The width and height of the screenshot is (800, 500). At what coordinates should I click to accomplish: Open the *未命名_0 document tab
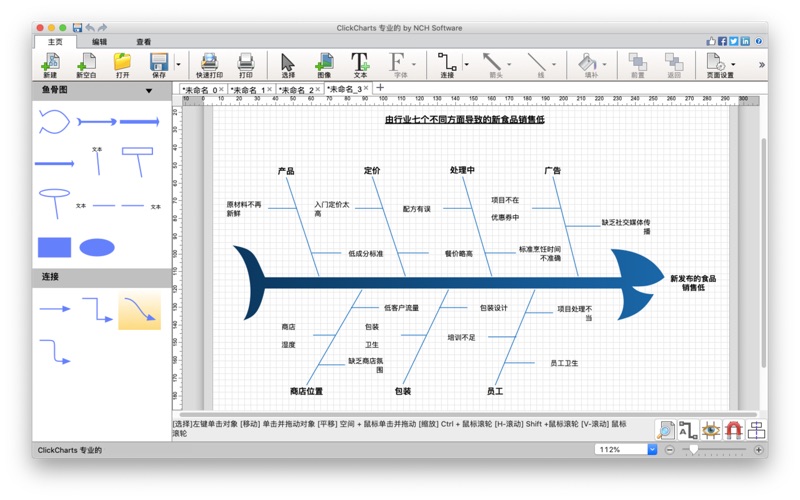coord(199,89)
